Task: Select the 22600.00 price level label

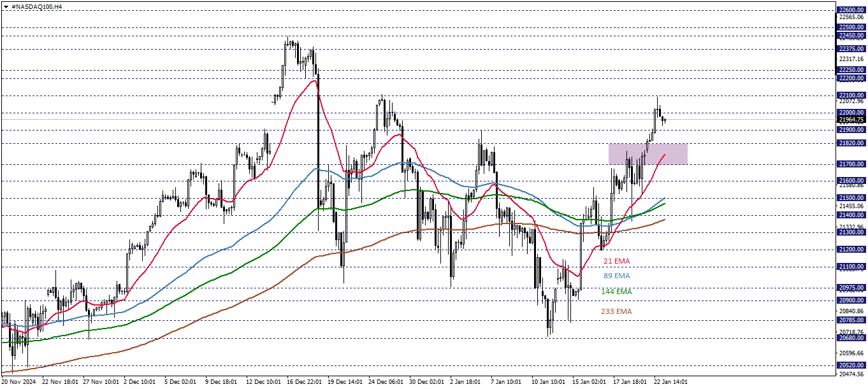Action: pos(851,10)
